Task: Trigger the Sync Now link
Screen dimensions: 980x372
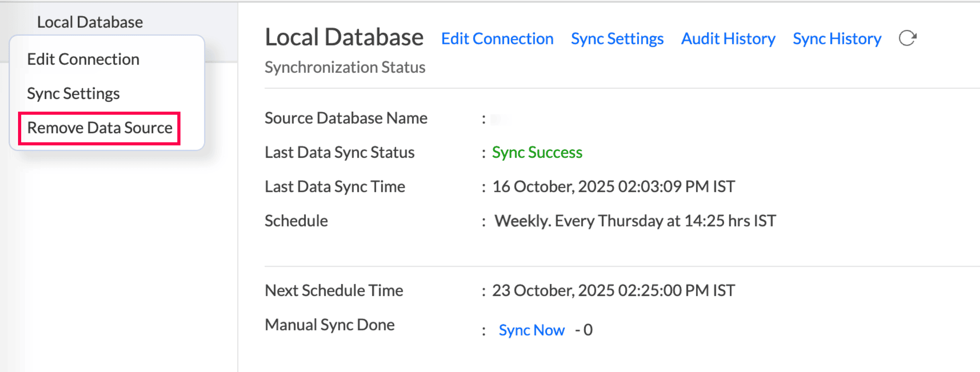Action: point(532,330)
